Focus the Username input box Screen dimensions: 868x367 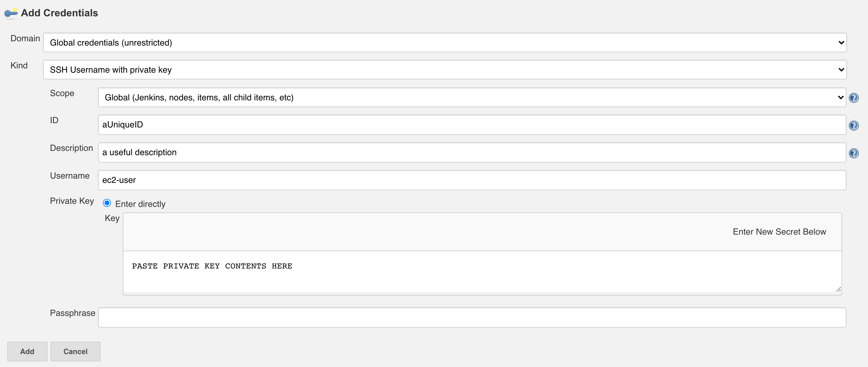pos(472,180)
